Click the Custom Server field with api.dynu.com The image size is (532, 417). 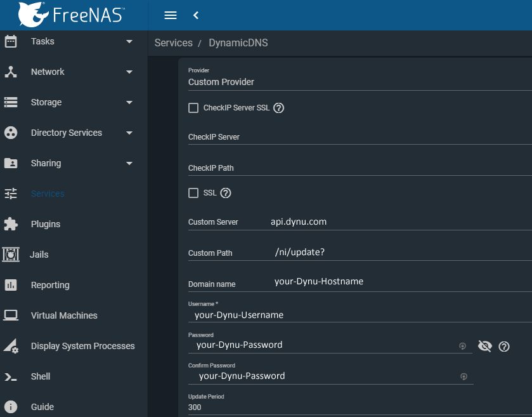click(360, 222)
